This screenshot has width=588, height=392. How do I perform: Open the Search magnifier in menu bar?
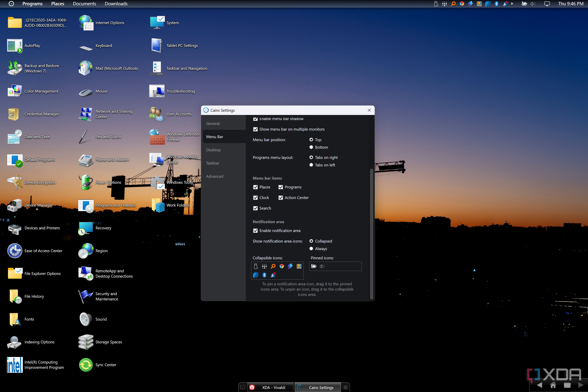(x=453, y=4)
